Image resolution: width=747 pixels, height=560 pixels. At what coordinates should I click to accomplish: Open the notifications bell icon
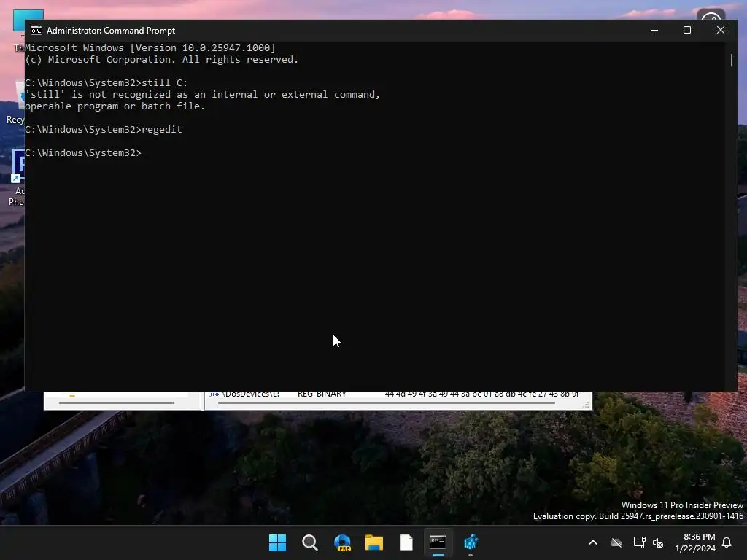click(727, 542)
